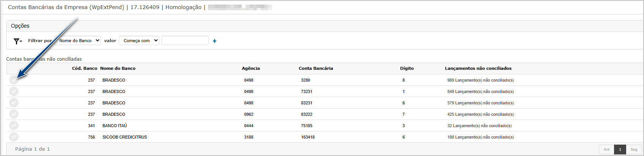This screenshot has height=156, width=644.
Task: Open the funnel filter options icon
Action: [x=17, y=41]
